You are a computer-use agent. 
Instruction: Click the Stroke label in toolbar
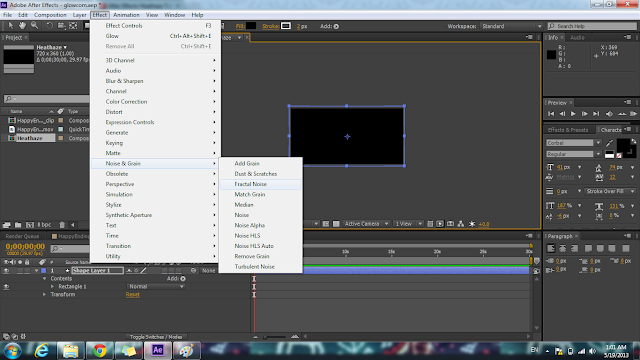point(271,26)
